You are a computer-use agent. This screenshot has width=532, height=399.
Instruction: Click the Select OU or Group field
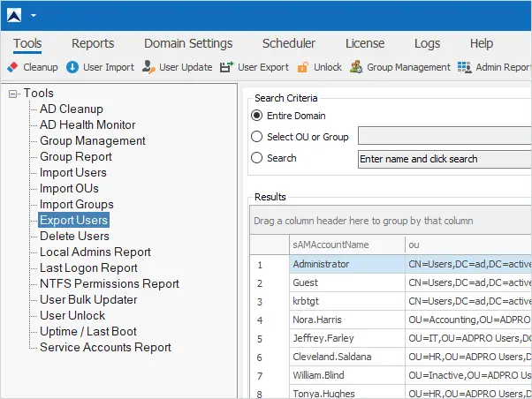click(445, 136)
